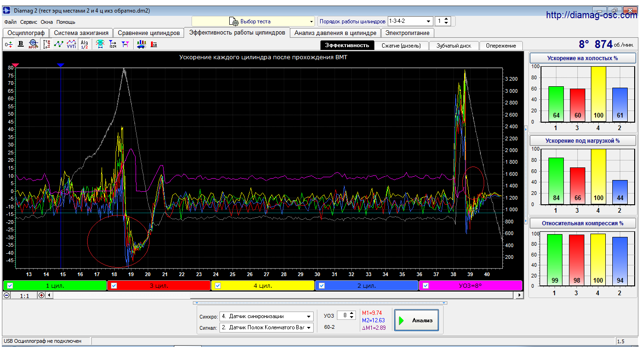Click the blue marker 1234 icon

click(x=112, y=44)
